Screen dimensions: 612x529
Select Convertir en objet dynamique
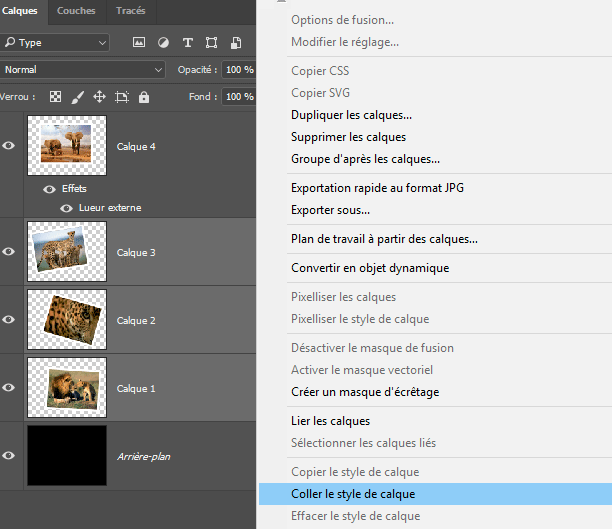370,268
